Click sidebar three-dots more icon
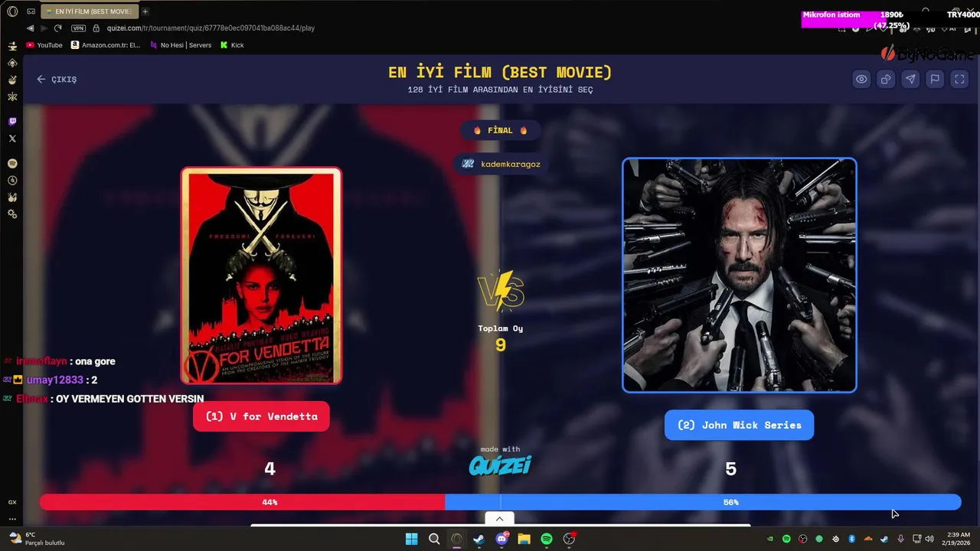The width and height of the screenshot is (980, 551). click(12, 519)
